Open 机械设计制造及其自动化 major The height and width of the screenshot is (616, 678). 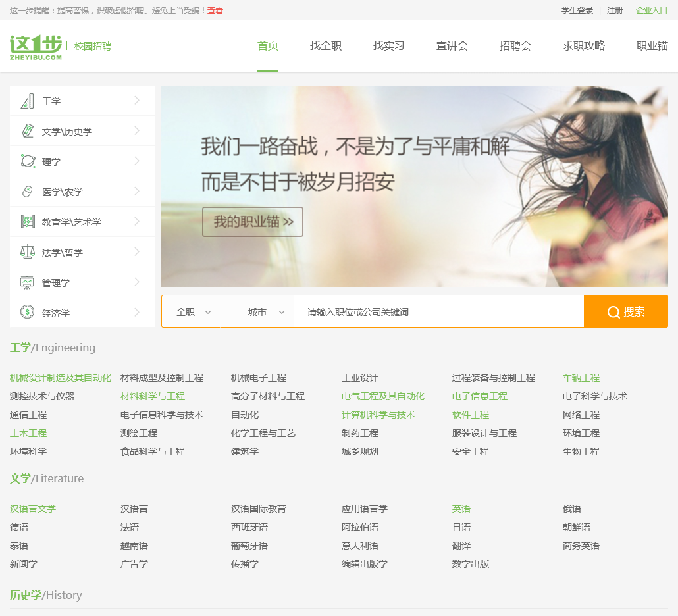(x=61, y=378)
